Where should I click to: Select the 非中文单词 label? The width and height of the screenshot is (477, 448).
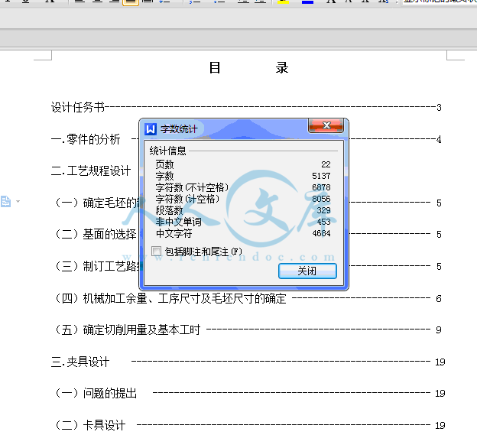click(178, 222)
